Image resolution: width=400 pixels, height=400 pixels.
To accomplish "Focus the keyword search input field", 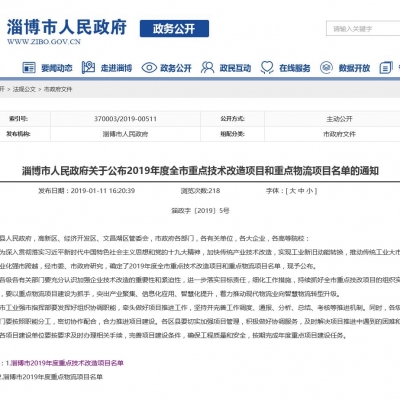I will click(x=363, y=29).
